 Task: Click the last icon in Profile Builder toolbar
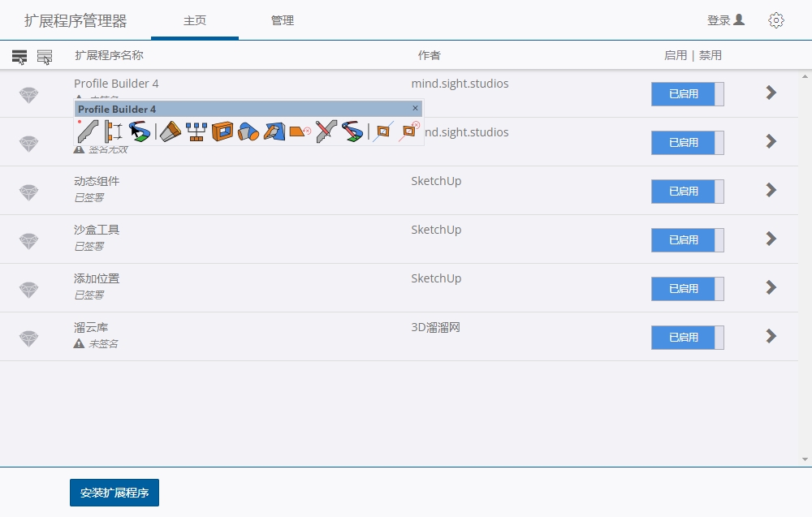408,131
